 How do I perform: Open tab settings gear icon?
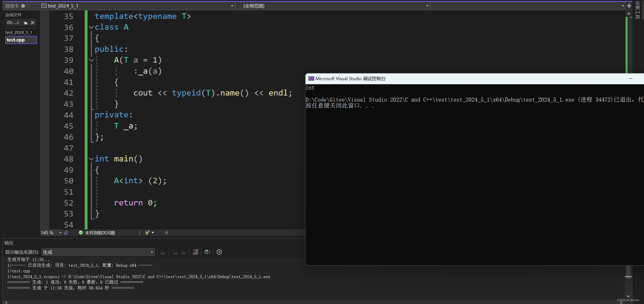click(x=23, y=6)
